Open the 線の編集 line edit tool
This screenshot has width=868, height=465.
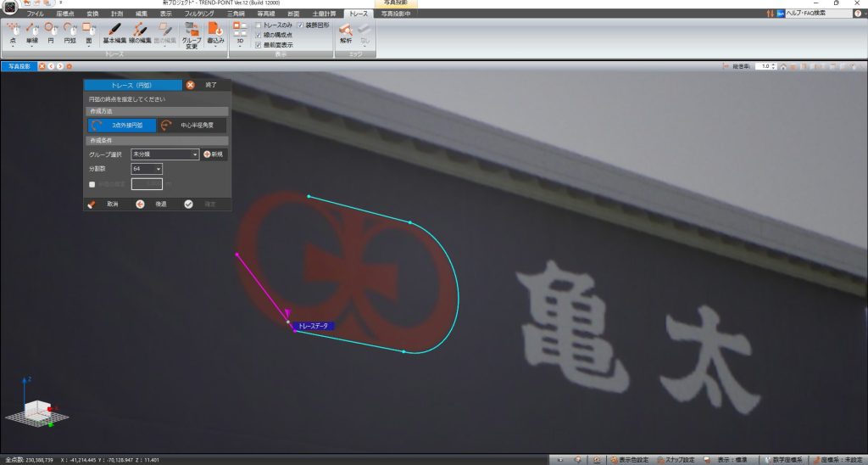(x=141, y=33)
